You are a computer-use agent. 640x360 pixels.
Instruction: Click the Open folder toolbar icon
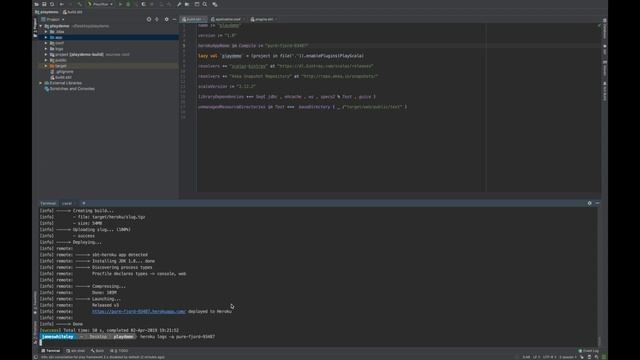pyautogui.click(x=36, y=4)
